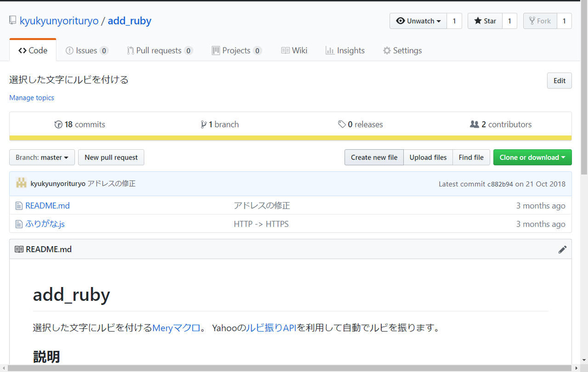Viewport: 588px width, 372px height.
Task: Star the add_ruby repository
Action: pos(485,21)
